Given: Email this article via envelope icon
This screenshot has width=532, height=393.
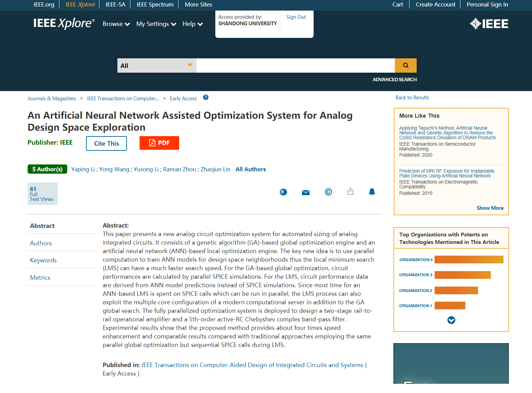Looking at the screenshot, I should pyautogui.click(x=305, y=192).
